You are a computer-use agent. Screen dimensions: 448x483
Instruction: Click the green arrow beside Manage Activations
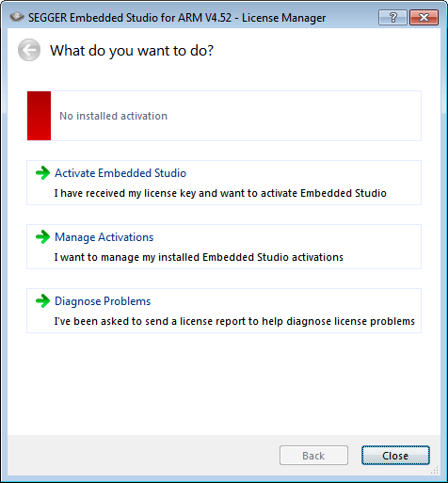click(42, 237)
